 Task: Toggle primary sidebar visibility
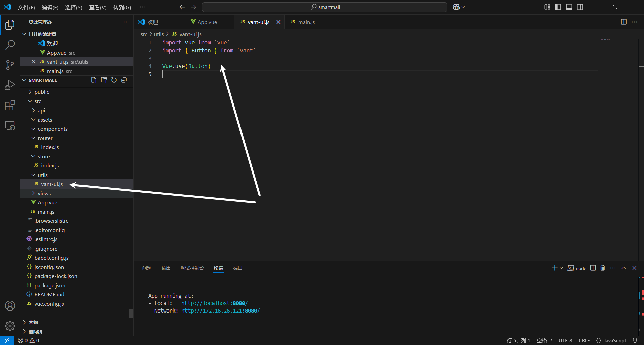point(558,7)
